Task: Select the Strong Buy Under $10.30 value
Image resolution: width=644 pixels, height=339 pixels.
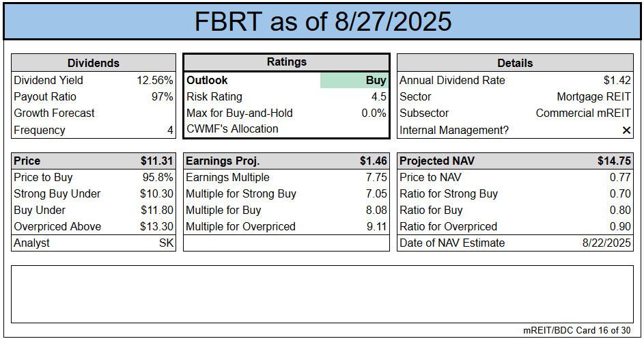Action: [156, 193]
